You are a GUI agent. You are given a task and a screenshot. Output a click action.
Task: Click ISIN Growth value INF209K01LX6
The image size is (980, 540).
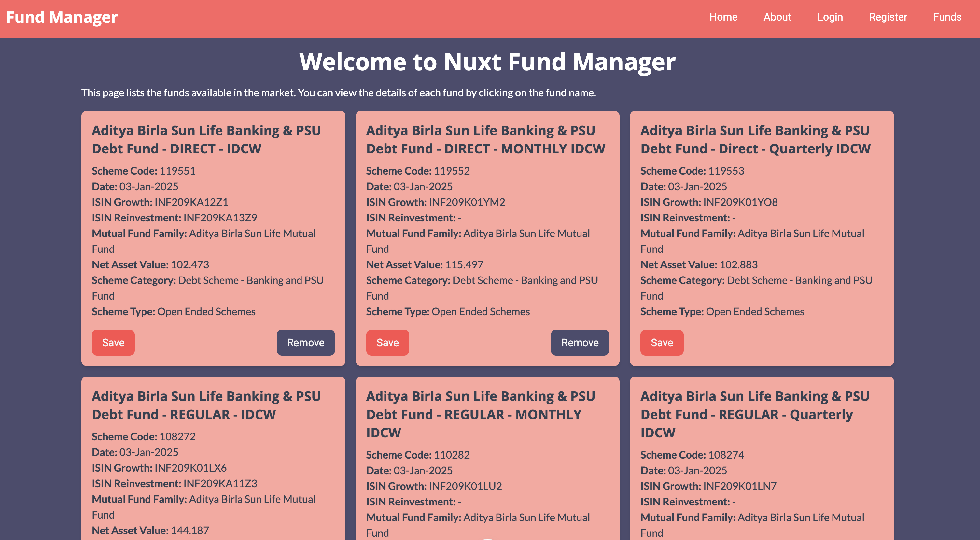[x=190, y=468]
